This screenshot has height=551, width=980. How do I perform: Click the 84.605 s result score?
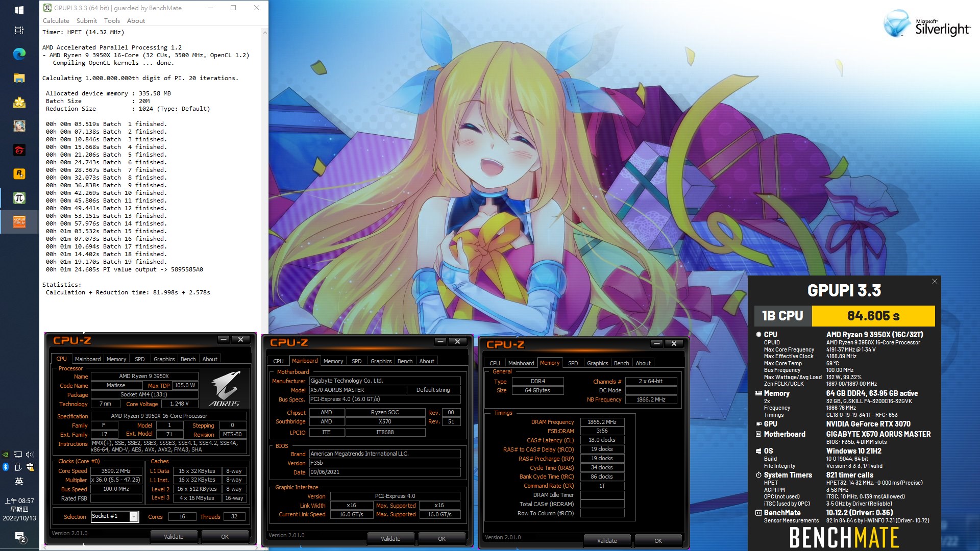873,316
